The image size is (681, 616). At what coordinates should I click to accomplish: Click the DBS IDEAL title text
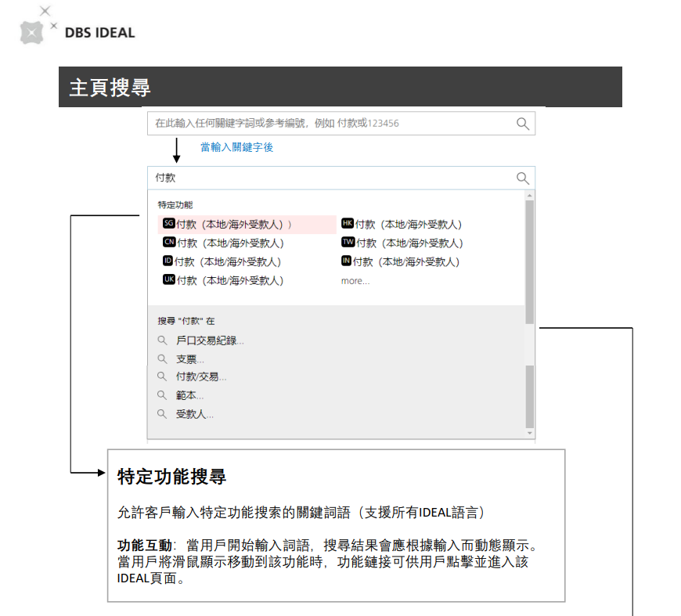pyautogui.click(x=100, y=33)
